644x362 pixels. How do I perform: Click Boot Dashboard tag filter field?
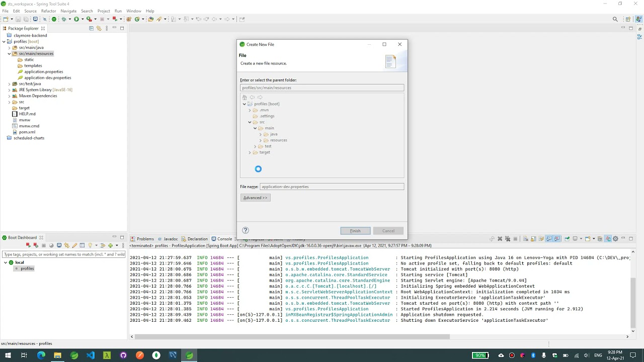point(64,254)
